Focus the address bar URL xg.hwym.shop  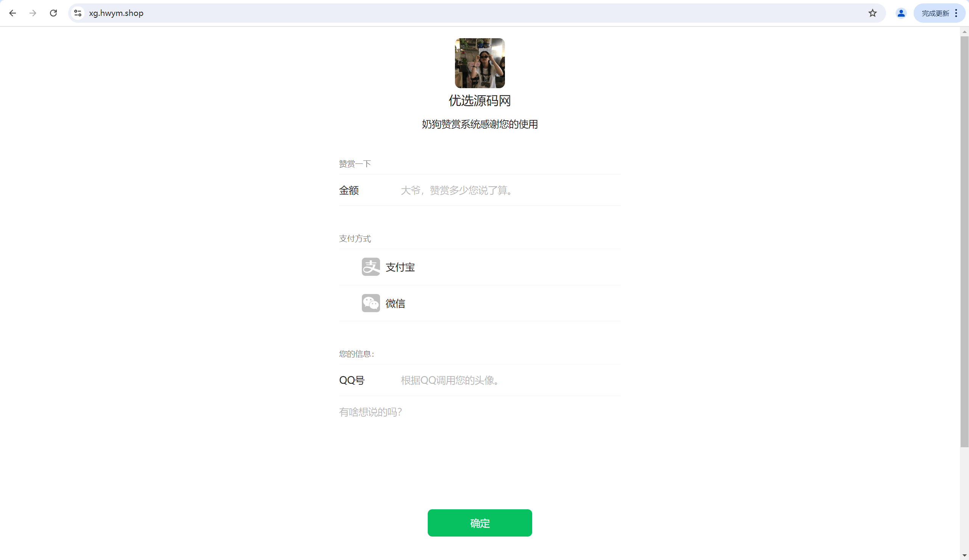[116, 13]
